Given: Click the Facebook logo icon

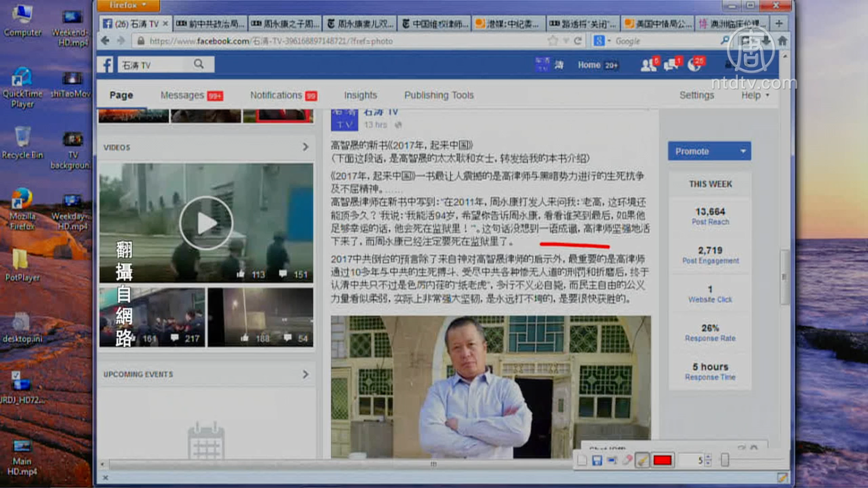Looking at the screenshot, I should (107, 65).
